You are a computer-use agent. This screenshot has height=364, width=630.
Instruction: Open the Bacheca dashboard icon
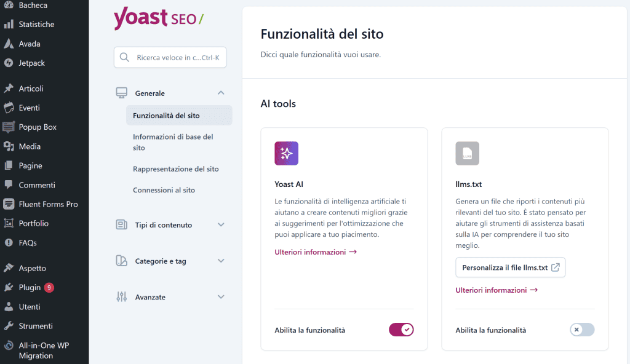pos(9,4)
